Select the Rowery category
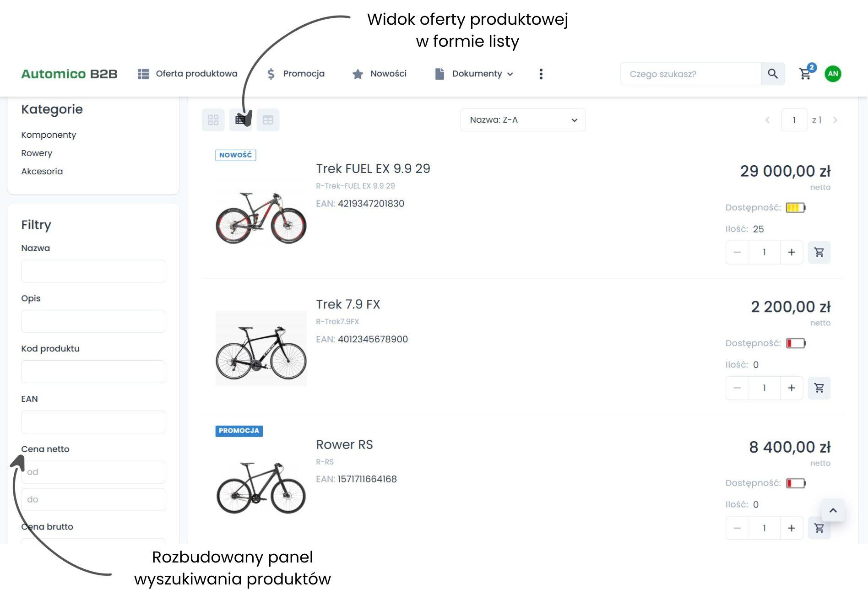This screenshot has width=868, height=595. click(37, 153)
